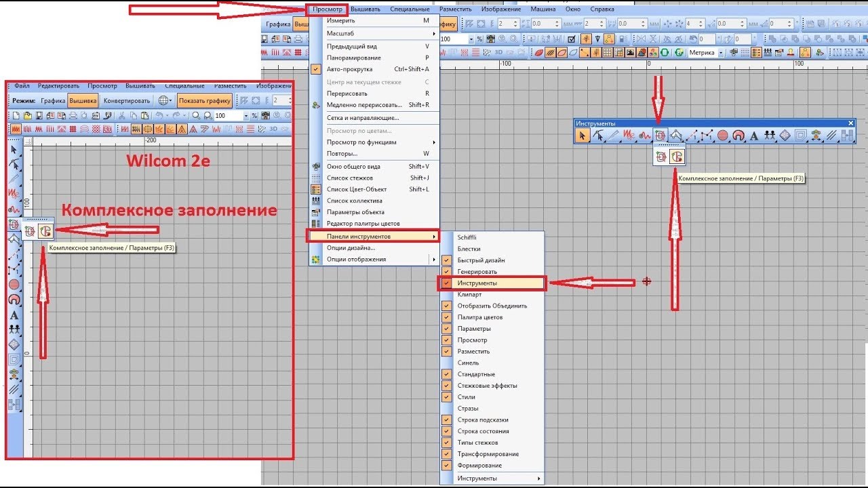Click the highlighted Complex Fill flyout icon in Wilcom 2e window
This screenshot has height=488, width=868.
click(x=45, y=231)
